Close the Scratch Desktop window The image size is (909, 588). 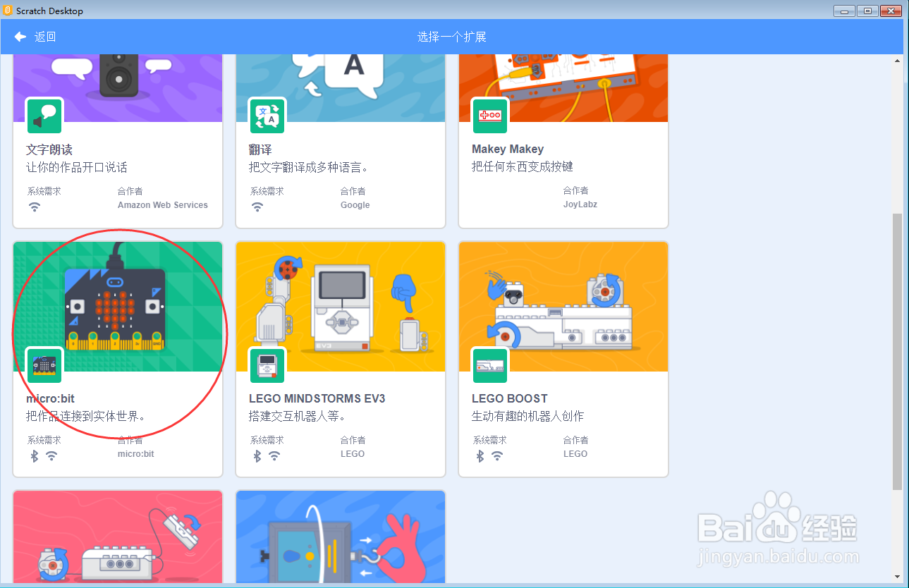pyautogui.click(x=891, y=11)
